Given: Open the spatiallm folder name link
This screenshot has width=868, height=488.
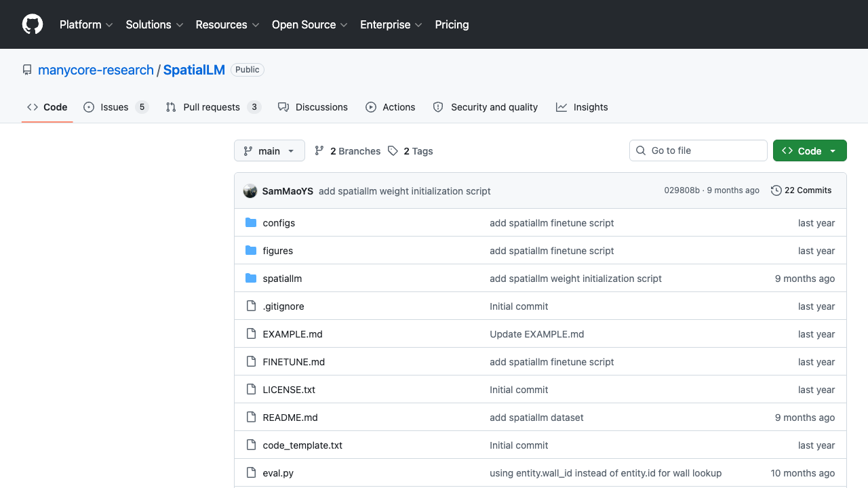Looking at the screenshot, I should [282, 279].
